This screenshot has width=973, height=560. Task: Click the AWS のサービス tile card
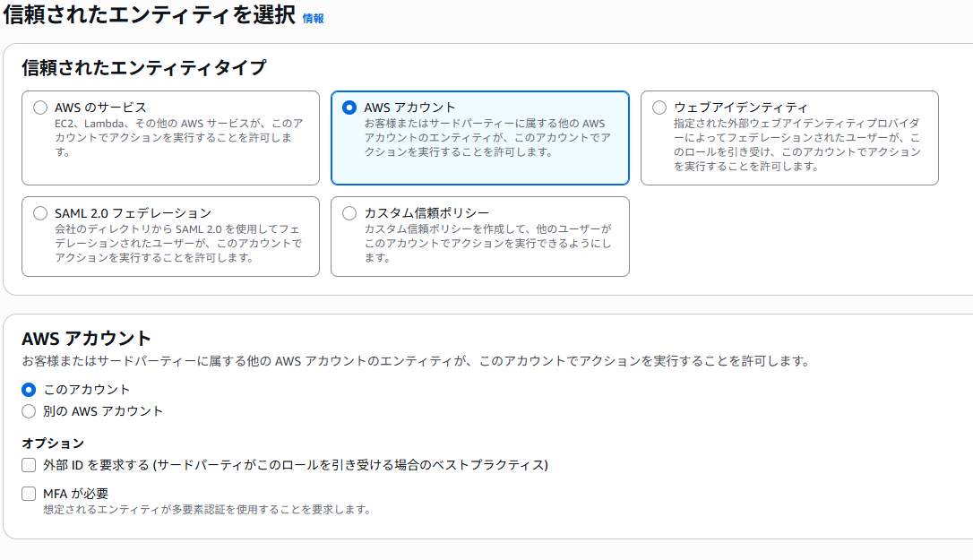point(170,137)
